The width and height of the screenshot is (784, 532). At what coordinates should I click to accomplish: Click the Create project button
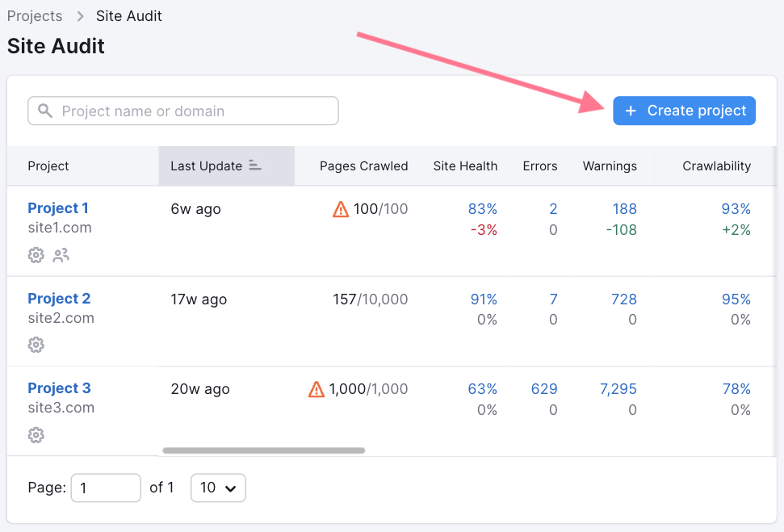pyautogui.click(x=684, y=111)
